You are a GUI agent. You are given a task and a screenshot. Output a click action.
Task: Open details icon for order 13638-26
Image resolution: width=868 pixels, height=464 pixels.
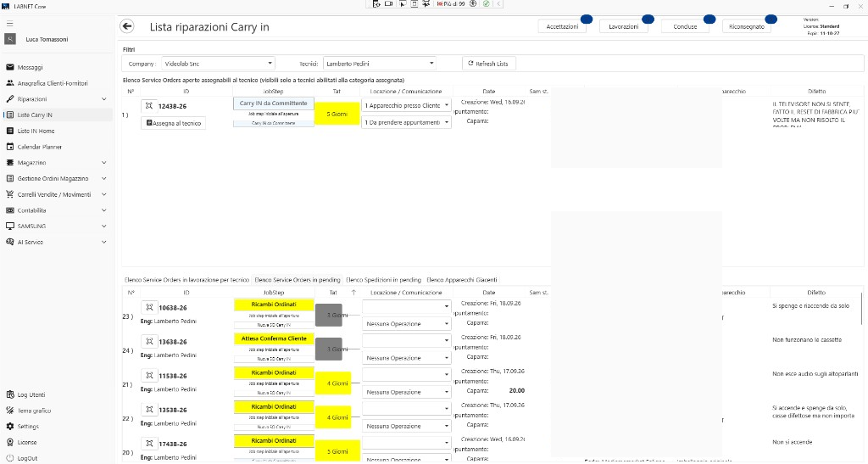tap(149, 342)
